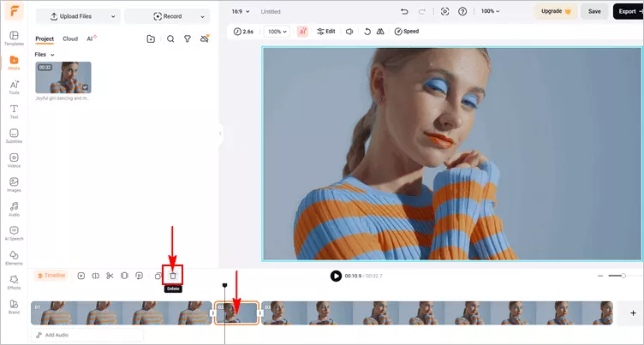Open the Images sidebar panel
The height and width of the screenshot is (345, 644).
[14, 185]
